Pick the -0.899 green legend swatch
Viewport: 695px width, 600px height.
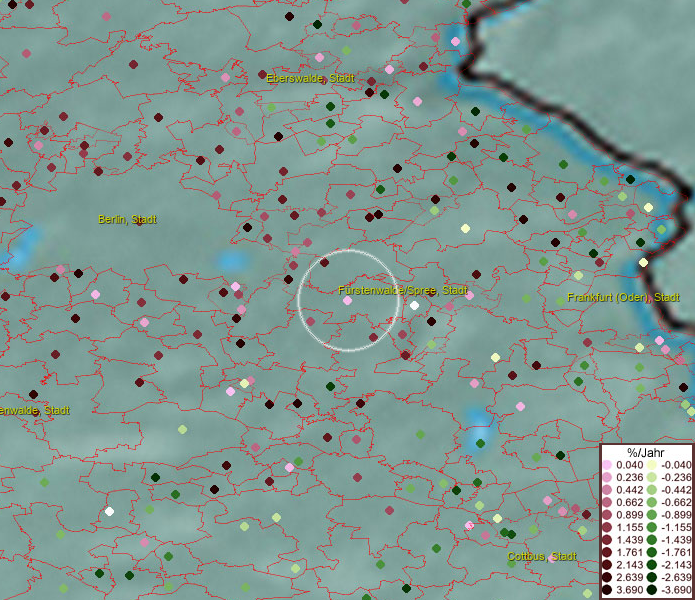652,515
